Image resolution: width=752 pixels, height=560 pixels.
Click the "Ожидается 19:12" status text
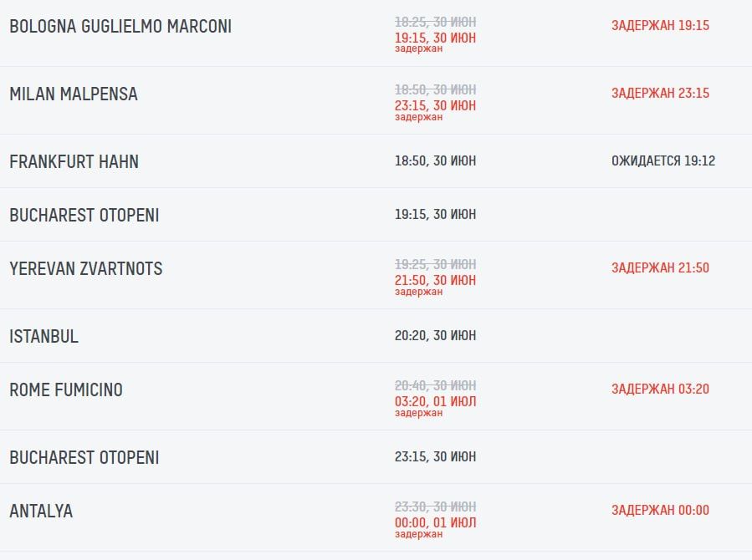[x=663, y=161]
